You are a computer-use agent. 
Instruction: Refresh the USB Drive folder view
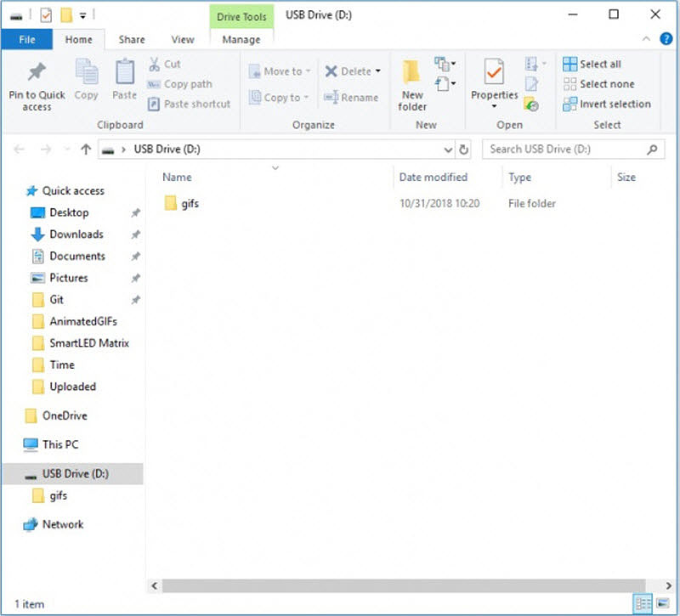(464, 150)
